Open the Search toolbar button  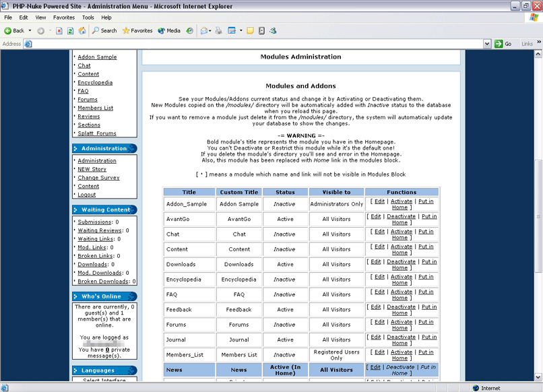(x=104, y=30)
